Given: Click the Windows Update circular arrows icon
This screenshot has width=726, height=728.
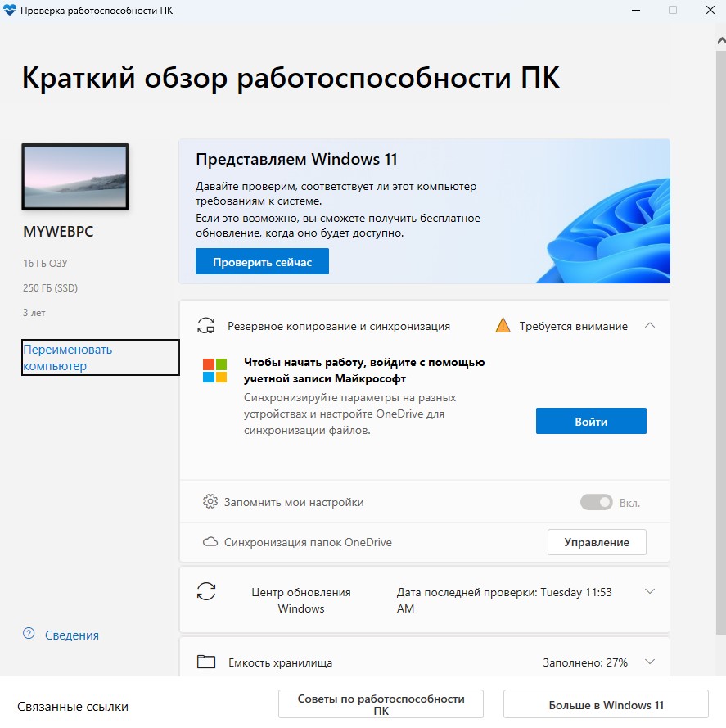Looking at the screenshot, I should 206,591.
